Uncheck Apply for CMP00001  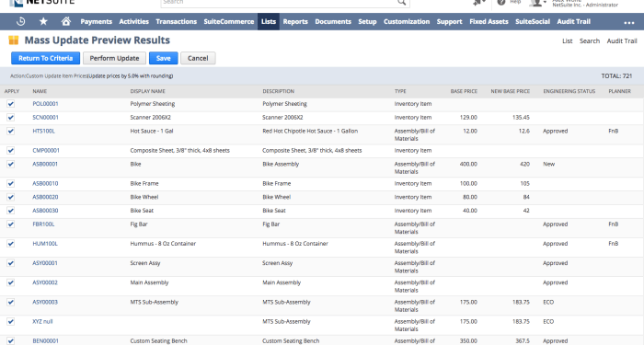click(x=11, y=150)
